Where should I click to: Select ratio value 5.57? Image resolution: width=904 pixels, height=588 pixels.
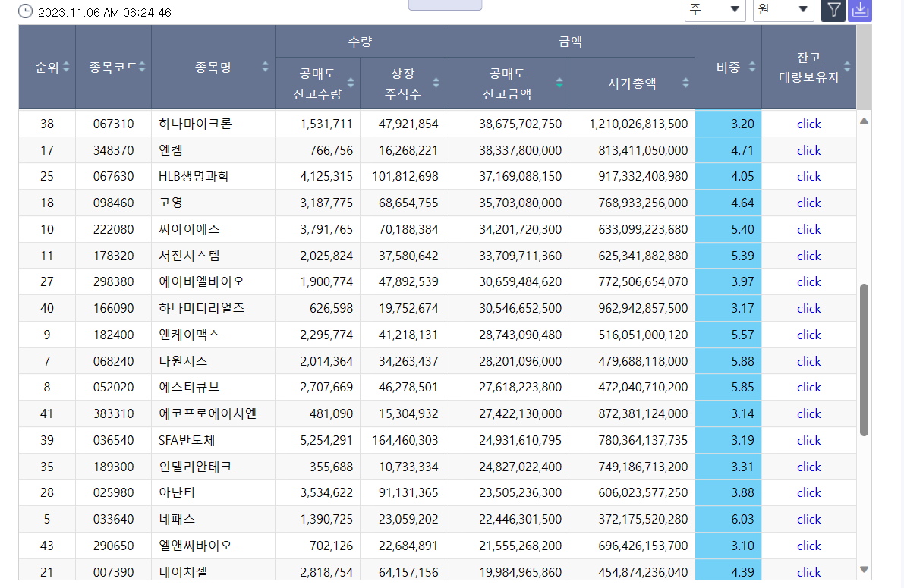tap(742, 335)
